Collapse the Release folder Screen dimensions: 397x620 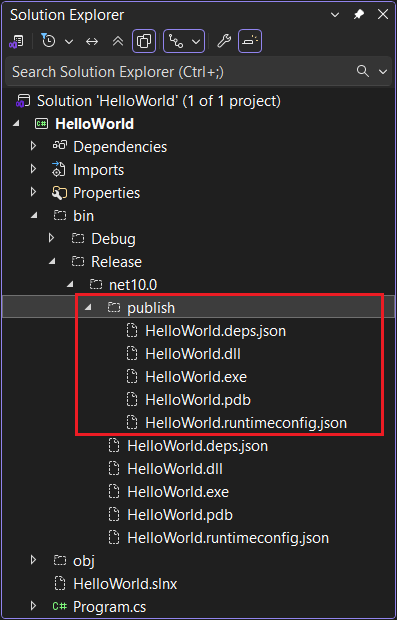[x=52, y=261]
